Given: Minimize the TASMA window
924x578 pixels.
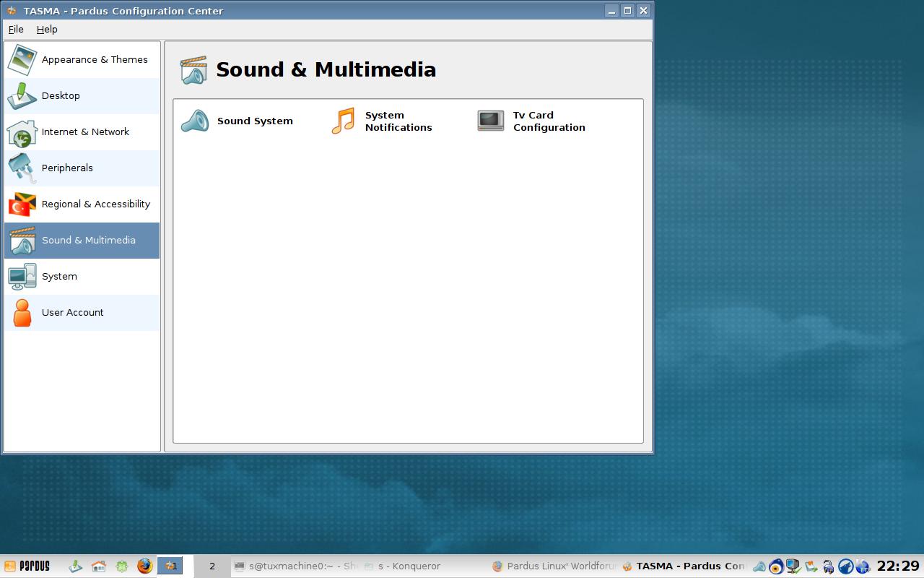Looking at the screenshot, I should [611, 11].
